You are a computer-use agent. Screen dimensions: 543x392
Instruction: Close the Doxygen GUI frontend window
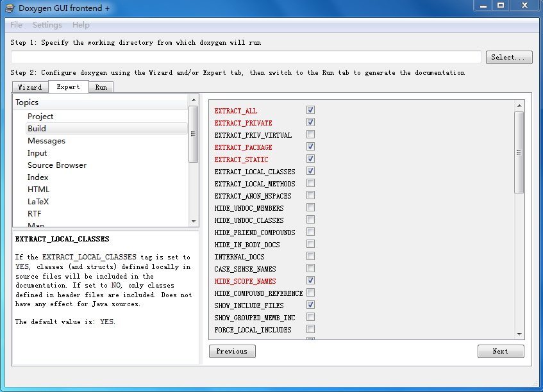(x=524, y=6)
